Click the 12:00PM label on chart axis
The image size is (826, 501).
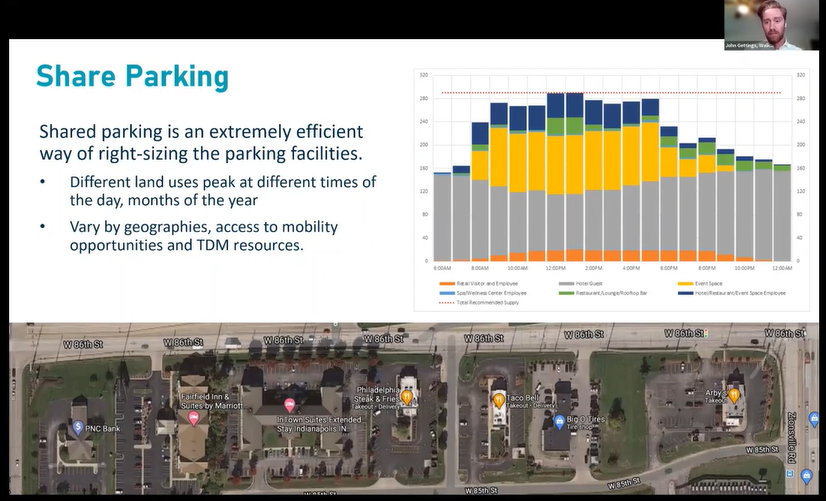tap(556, 269)
